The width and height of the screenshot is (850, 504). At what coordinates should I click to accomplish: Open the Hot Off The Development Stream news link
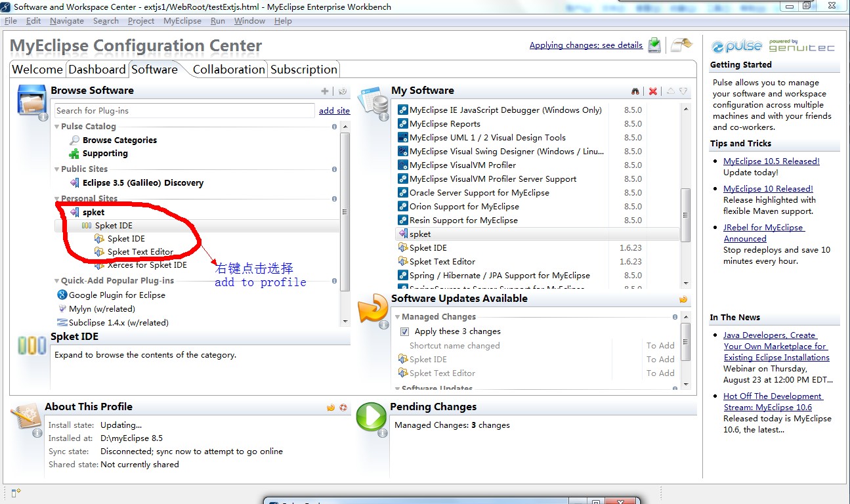773,402
